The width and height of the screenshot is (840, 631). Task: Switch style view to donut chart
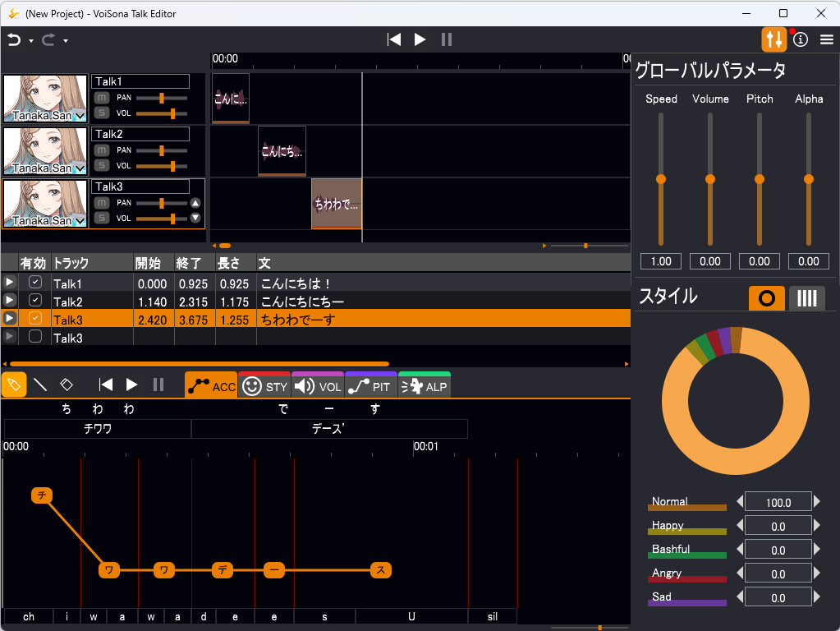(767, 298)
